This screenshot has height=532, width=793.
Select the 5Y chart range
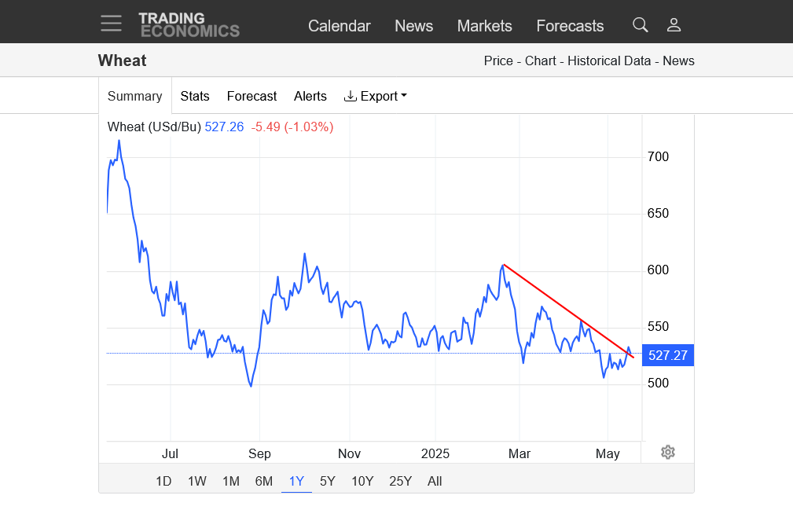point(327,481)
